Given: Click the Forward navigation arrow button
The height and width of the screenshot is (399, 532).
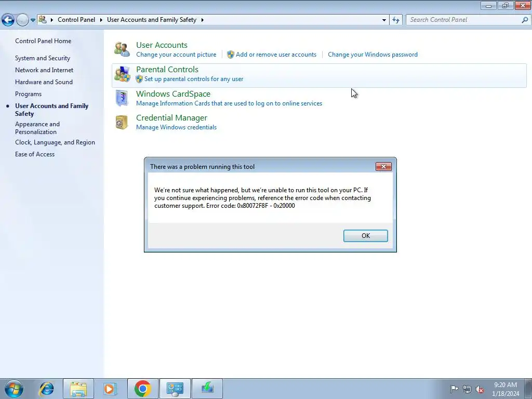Looking at the screenshot, I should click(x=22, y=20).
